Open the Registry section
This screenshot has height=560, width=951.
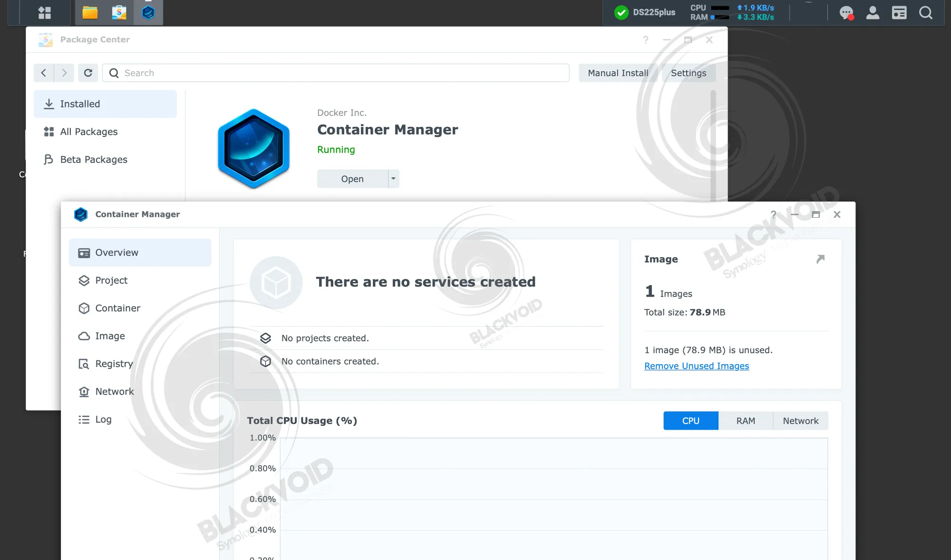click(x=140, y=364)
